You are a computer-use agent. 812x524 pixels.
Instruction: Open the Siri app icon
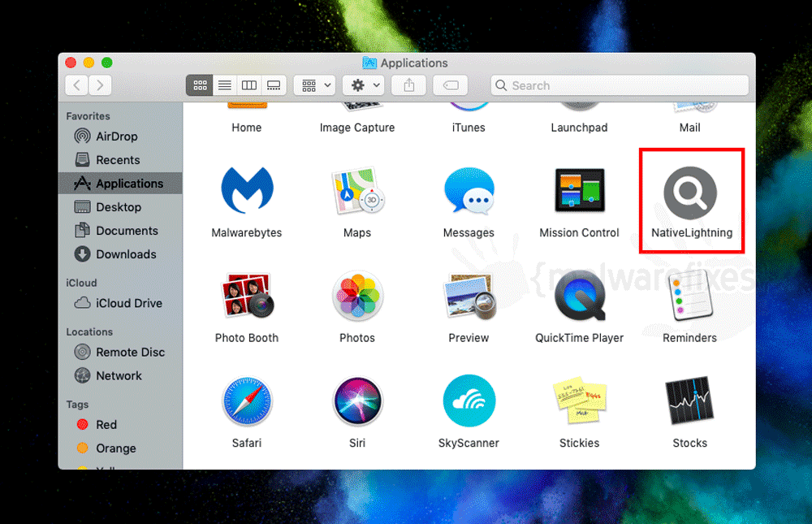(357, 401)
